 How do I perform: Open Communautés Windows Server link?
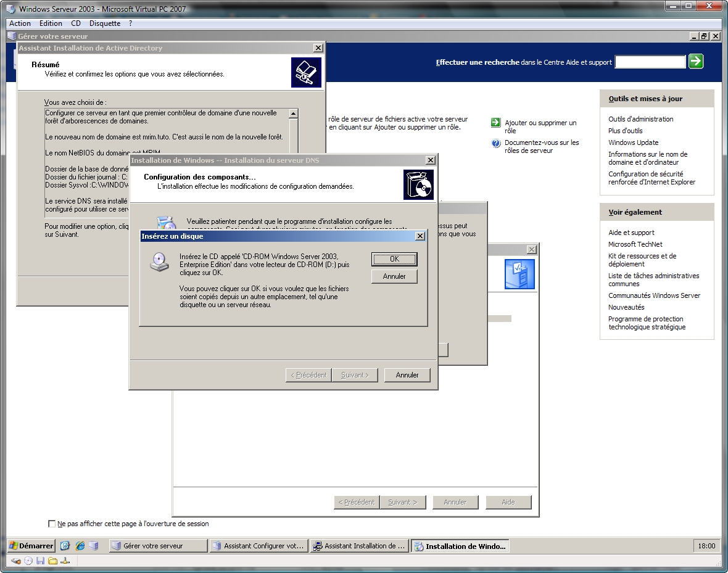tap(654, 295)
